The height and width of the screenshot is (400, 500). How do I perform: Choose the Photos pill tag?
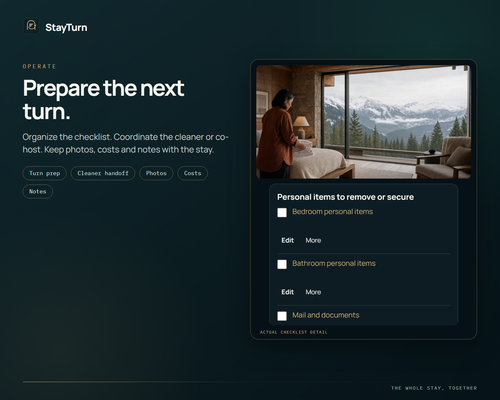pos(156,173)
